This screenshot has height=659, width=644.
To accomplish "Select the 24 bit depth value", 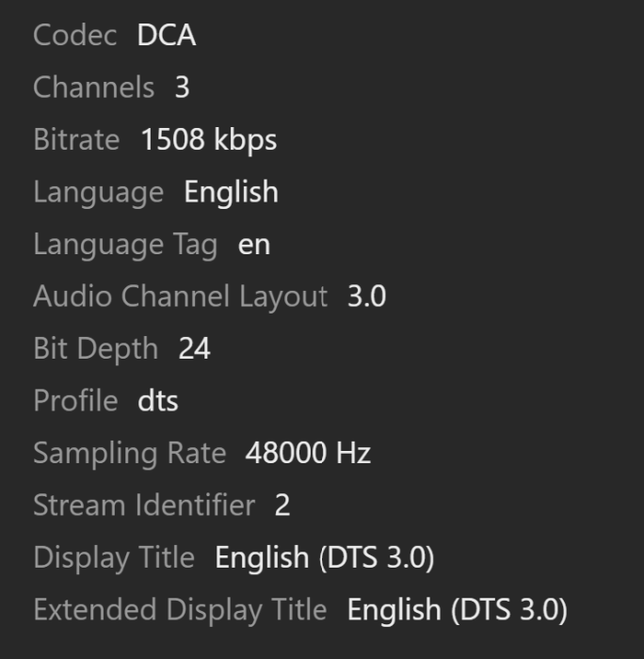I will click(194, 349).
